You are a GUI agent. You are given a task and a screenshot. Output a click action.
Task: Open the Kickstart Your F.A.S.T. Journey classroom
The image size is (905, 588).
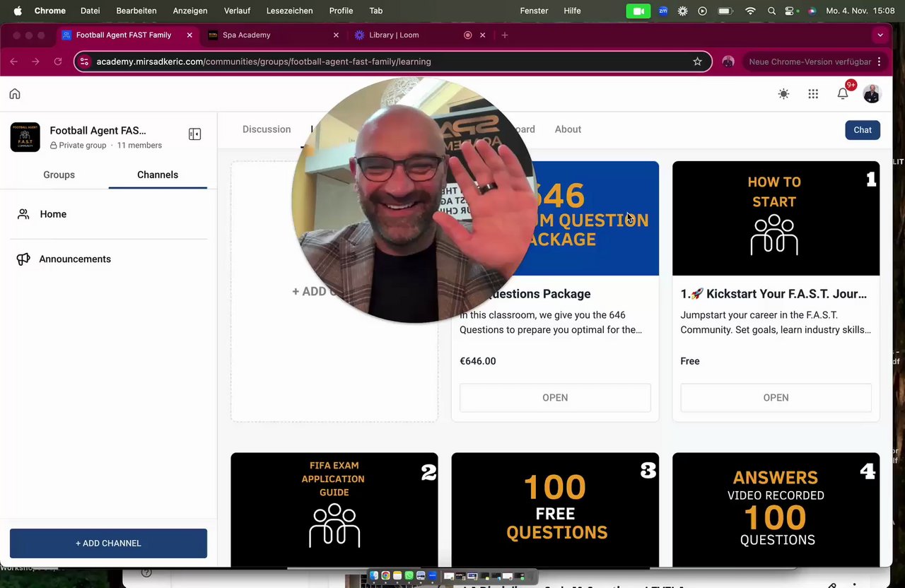coord(776,398)
